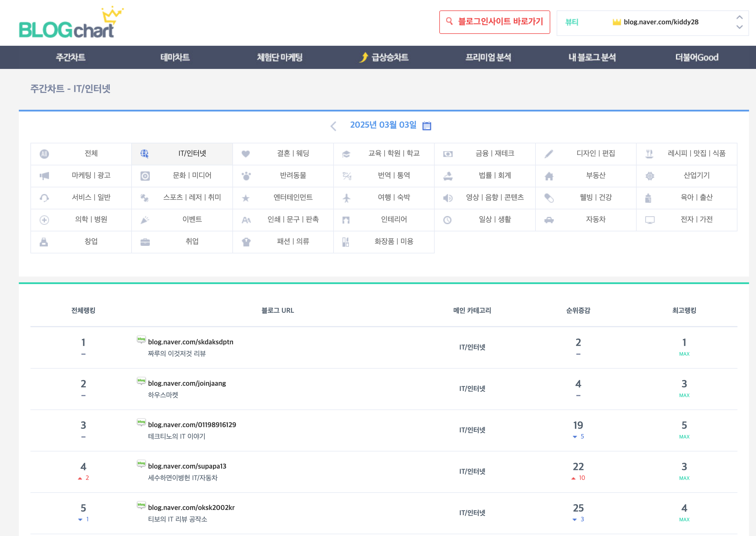Click the paw icon for 반려동물

tap(246, 176)
